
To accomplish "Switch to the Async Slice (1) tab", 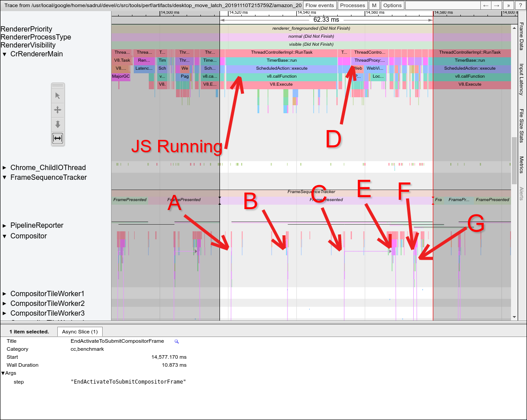I will click(80, 332).
